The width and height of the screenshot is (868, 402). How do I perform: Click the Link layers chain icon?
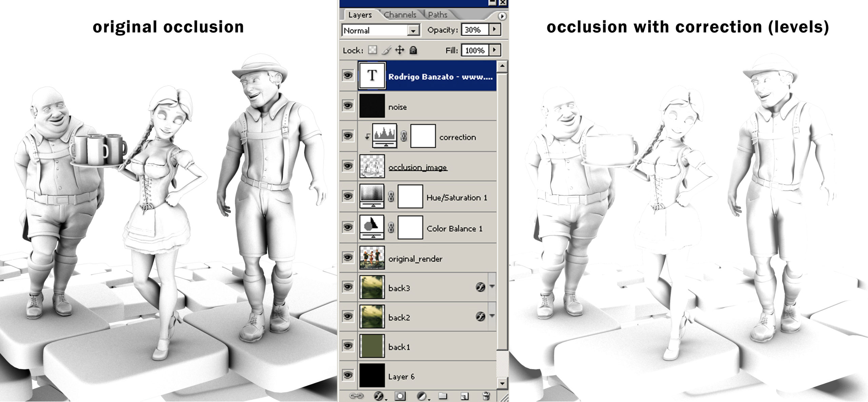tap(356, 396)
